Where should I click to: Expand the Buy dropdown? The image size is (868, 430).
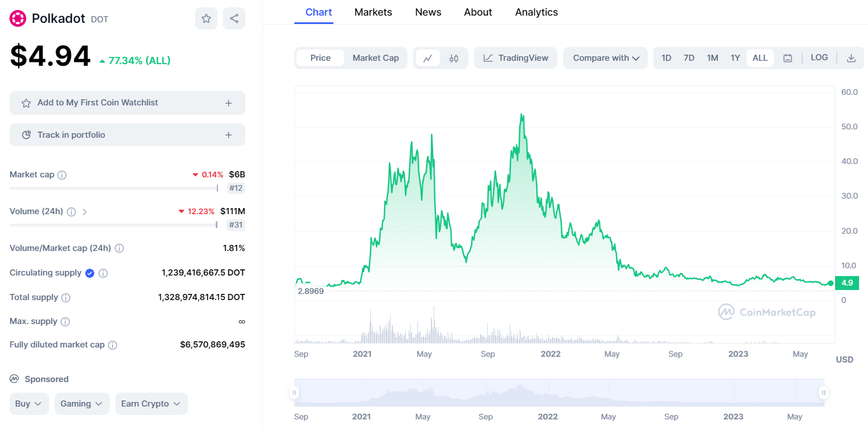coord(29,404)
